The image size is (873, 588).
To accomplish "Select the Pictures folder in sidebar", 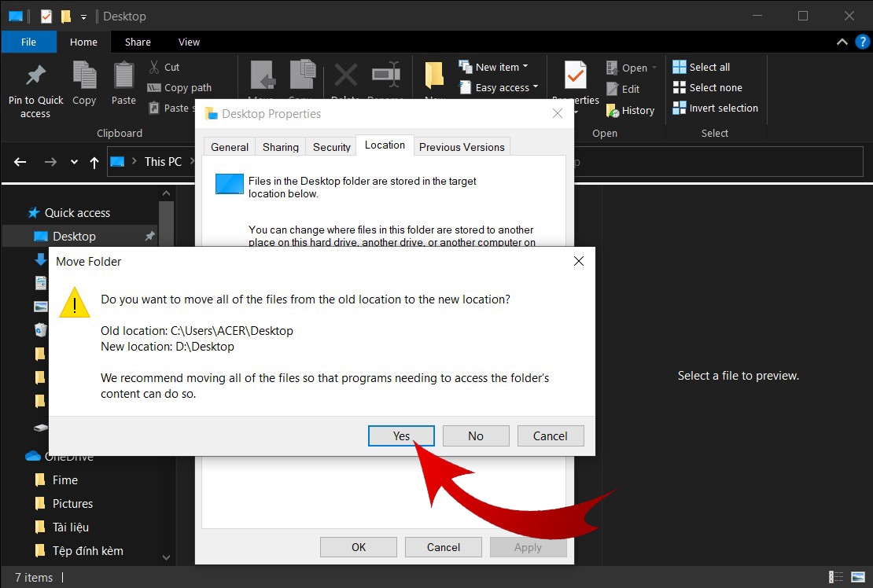I will pyautogui.click(x=72, y=503).
